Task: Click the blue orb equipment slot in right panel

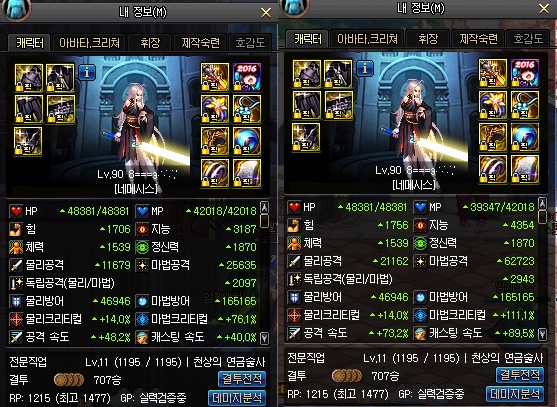Action: tap(525, 137)
